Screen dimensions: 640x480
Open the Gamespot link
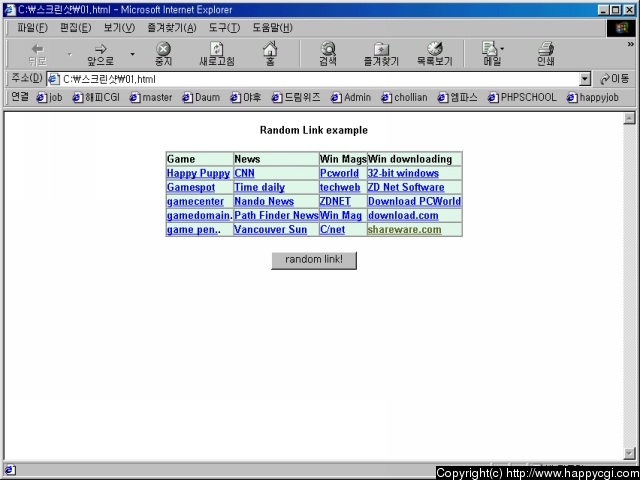coord(191,187)
